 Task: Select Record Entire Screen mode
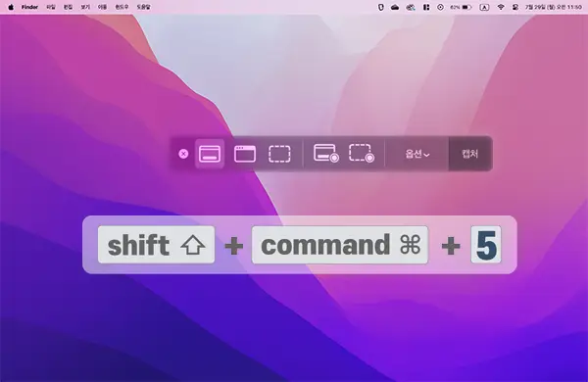[326, 154]
